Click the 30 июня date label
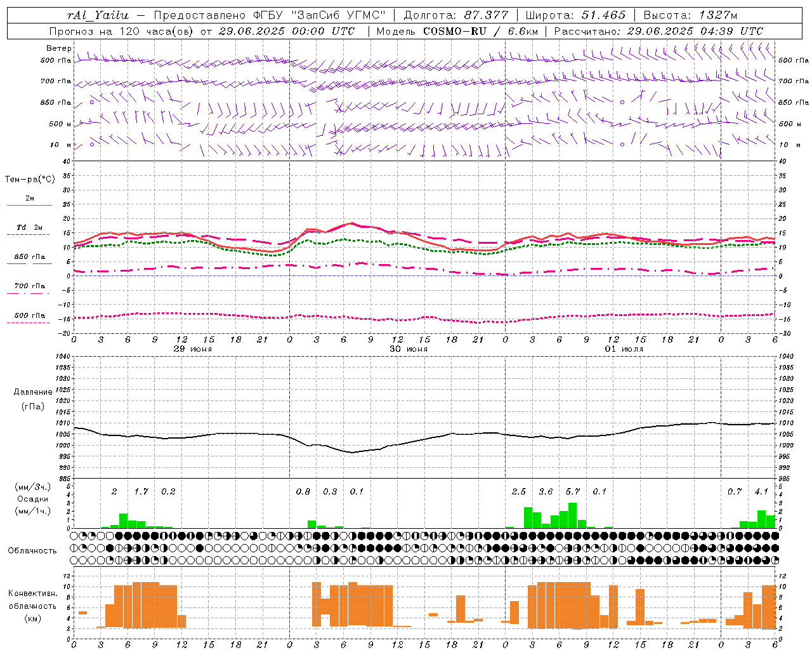Image resolution: width=812 pixels, height=650 pixels. click(x=409, y=349)
